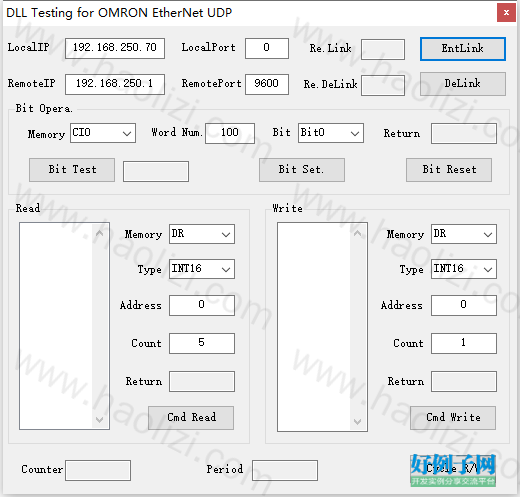Click the Read Address field

pos(202,305)
